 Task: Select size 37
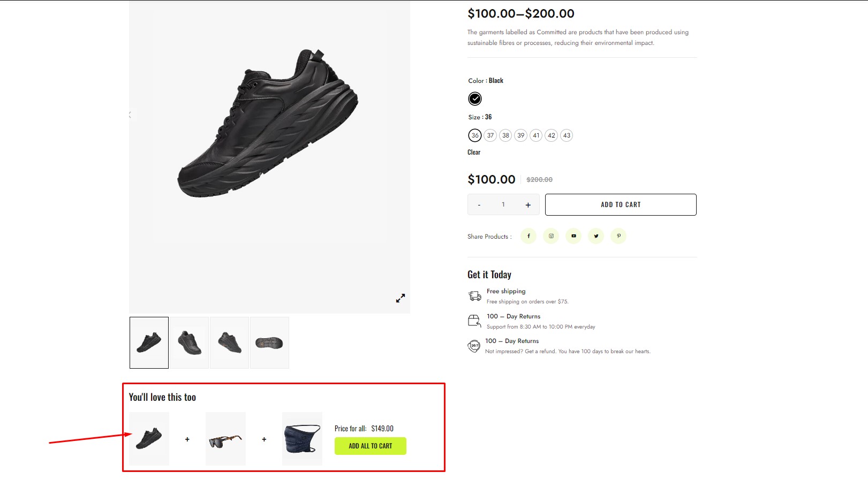[x=490, y=135]
